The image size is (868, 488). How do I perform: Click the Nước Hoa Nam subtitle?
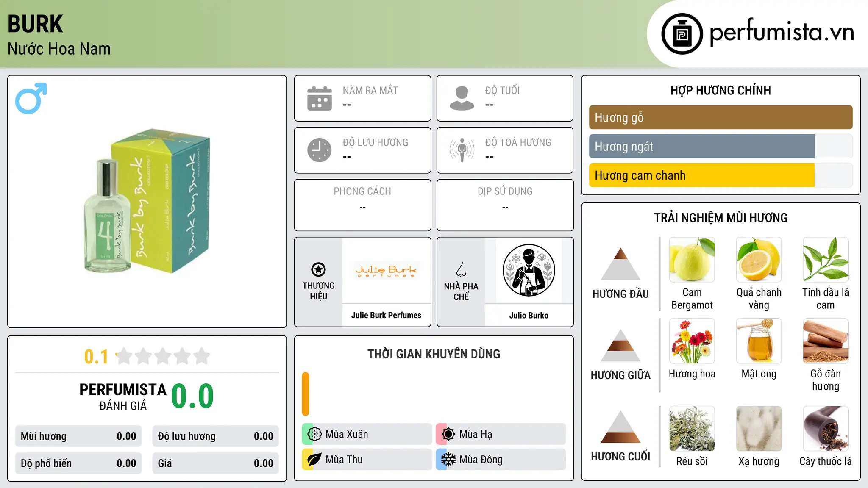pyautogui.click(x=59, y=49)
